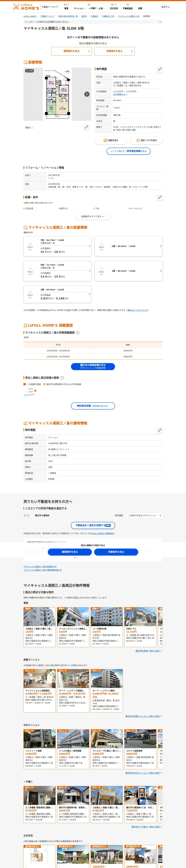
Task: Expand 設備条件をすべて見る
Action: coord(93,216)
